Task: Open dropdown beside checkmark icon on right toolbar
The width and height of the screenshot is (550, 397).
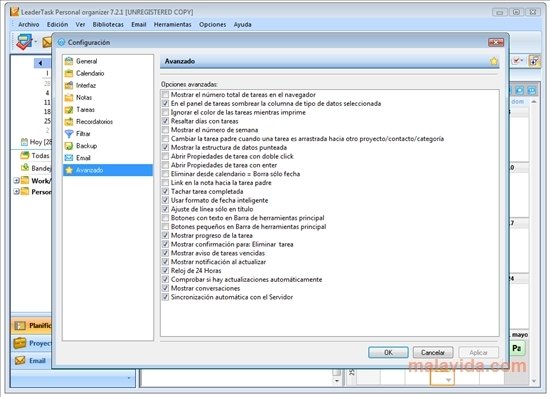Action: 522,61
